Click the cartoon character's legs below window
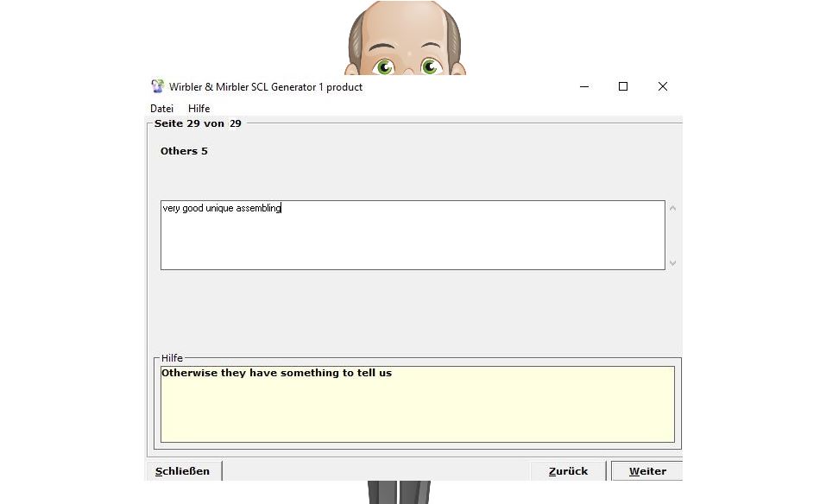The image size is (826, 504). (398, 492)
